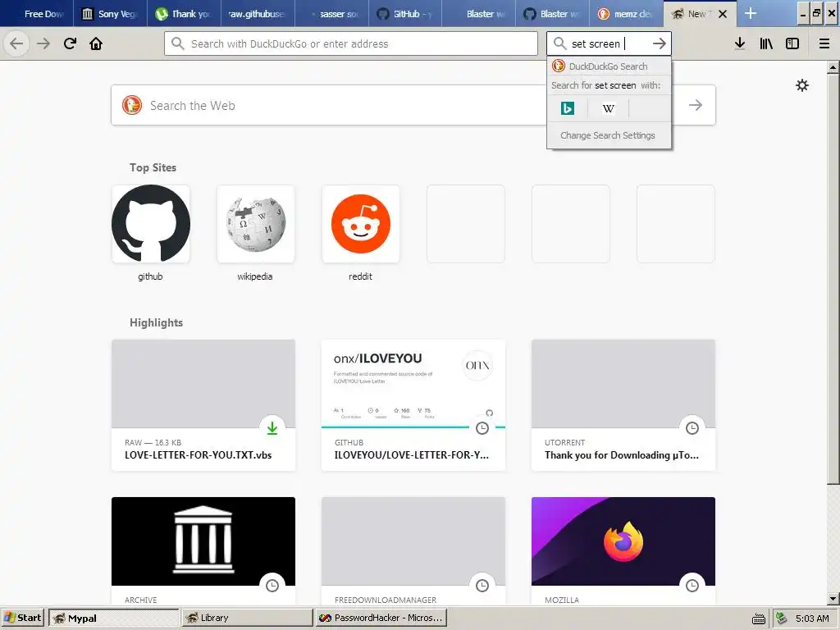Open the Archive highlight card

coord(203,550)
